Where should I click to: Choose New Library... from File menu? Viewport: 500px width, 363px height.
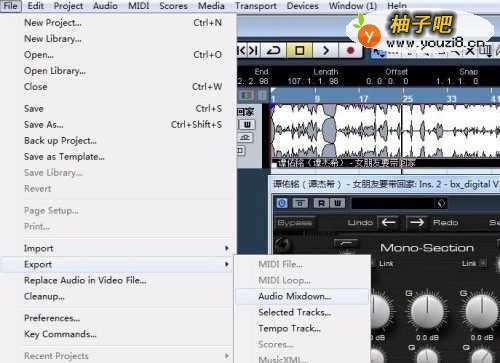118,39
